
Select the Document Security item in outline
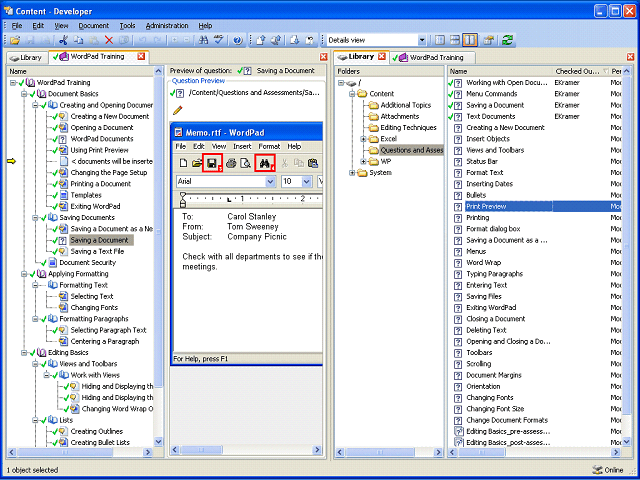pyautogui.click(x=87, y=262)
